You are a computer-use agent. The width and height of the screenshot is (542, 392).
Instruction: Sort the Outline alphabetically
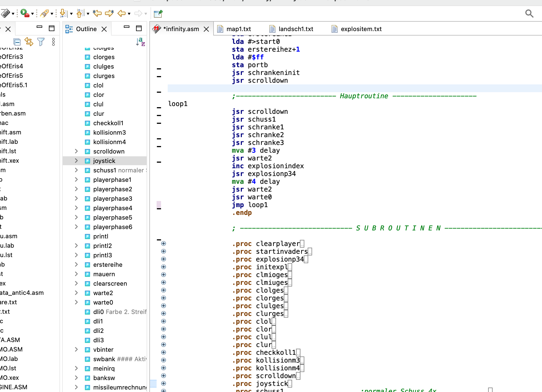pyautogui.click(x=140, y=42)
